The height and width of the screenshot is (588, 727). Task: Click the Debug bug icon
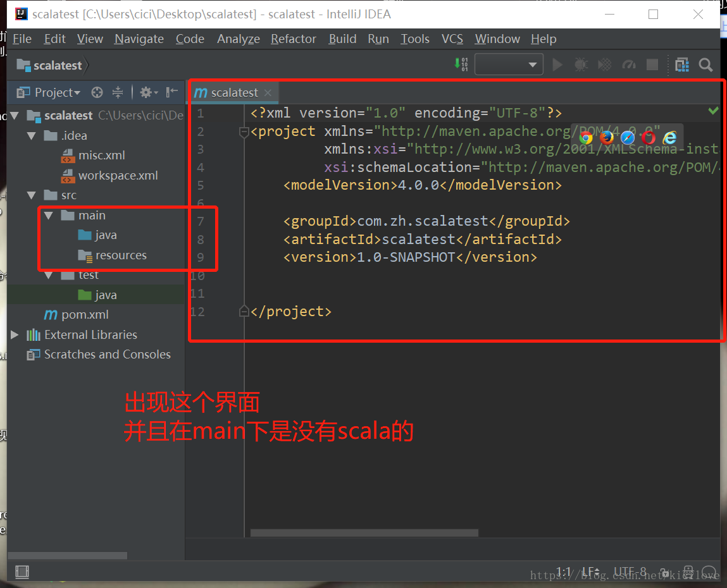point(581,64)
